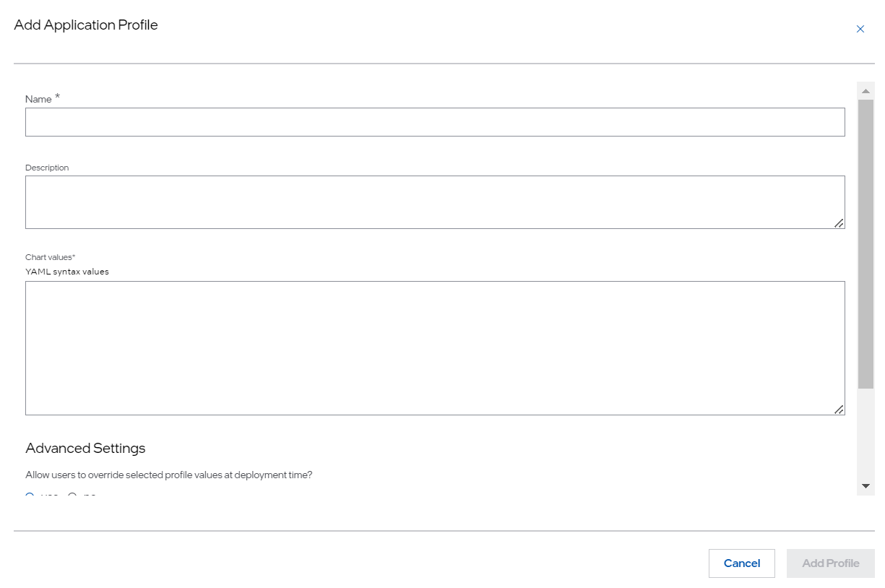Click the Name field label

click(38, 100)
